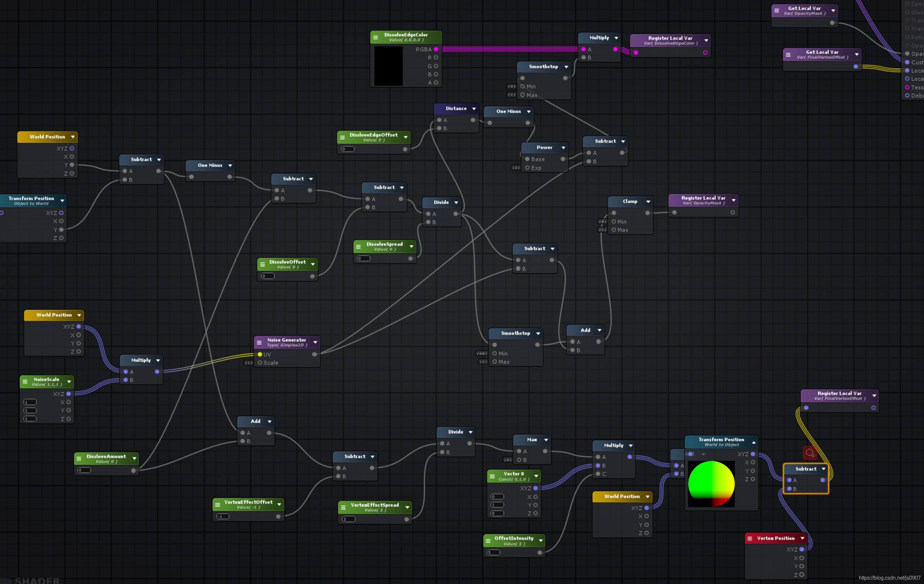Click the DissolveOffset value input field
Viewport: 924px width, 584px height.
(x=268, y=276)
